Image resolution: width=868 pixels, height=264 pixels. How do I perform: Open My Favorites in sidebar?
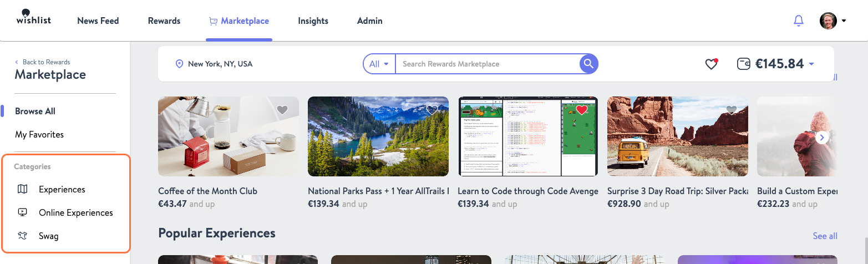click(x=39, y=134)
